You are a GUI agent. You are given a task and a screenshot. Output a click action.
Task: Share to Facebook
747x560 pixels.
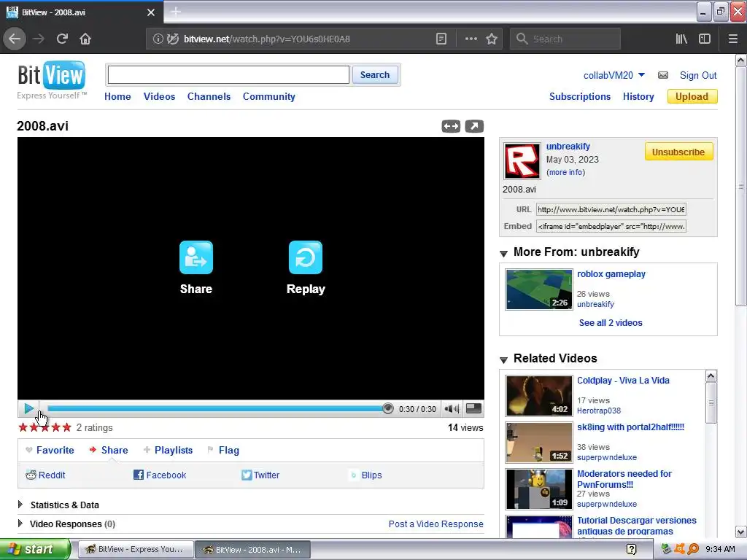[160, 475]
